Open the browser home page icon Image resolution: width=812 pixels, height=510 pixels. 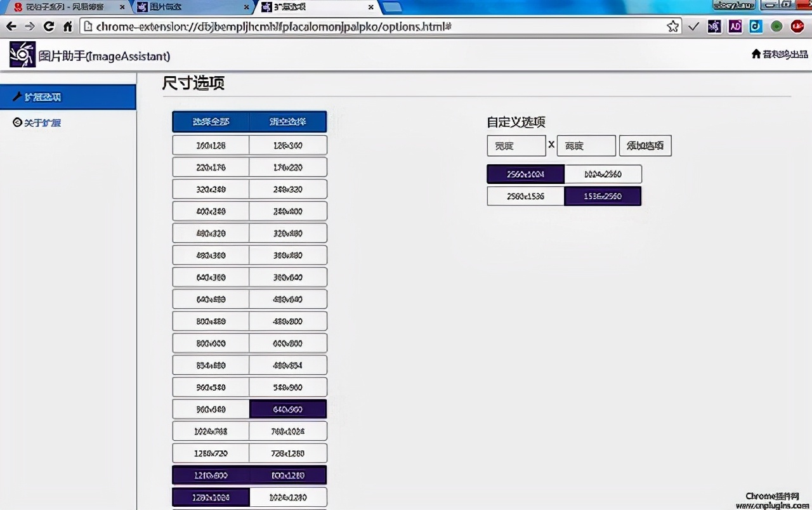click(67, 27)
